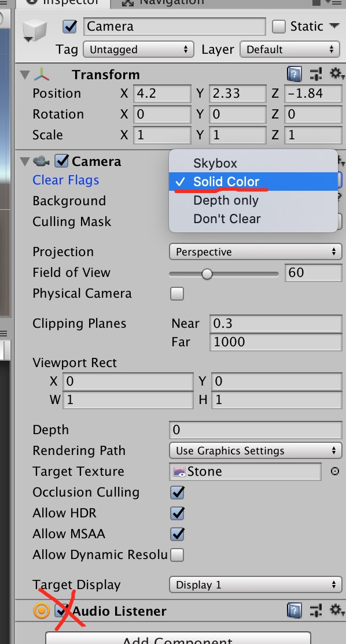Open the Layer dropdown showing Default
This screenshot has height=644, width=346.
click(289, 49)
